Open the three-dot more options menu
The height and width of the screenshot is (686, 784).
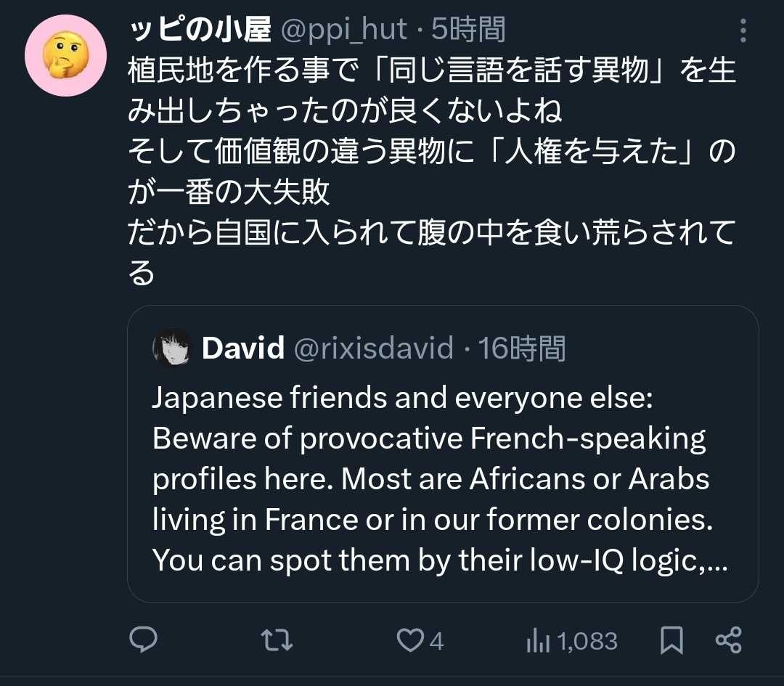pyautogui.click(x=743, y=30)
